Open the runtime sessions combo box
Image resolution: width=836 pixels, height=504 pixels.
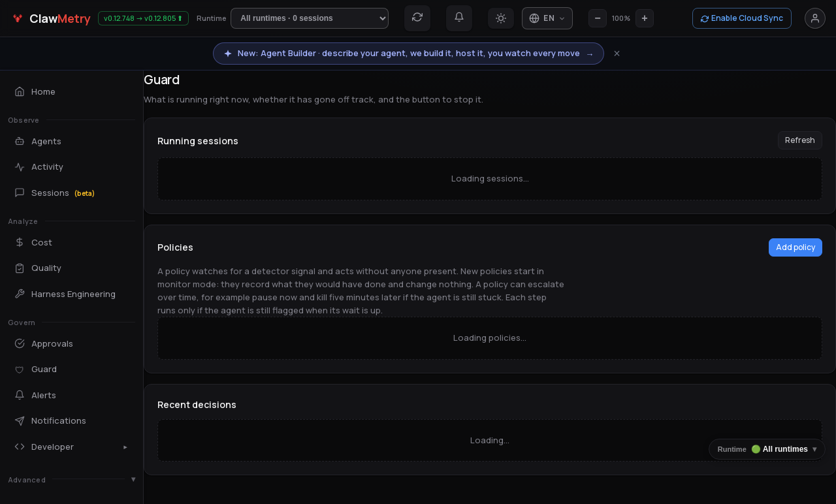point(310,18)
